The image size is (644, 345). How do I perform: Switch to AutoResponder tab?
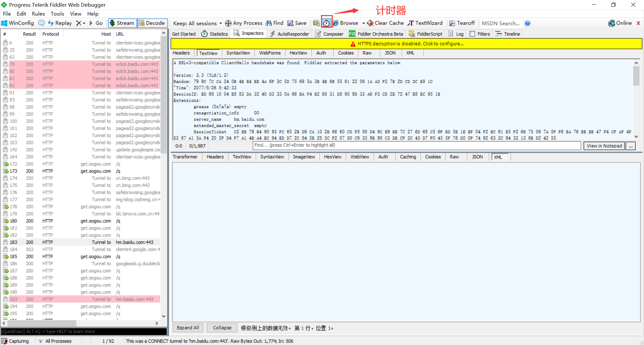tap(289, 34)
